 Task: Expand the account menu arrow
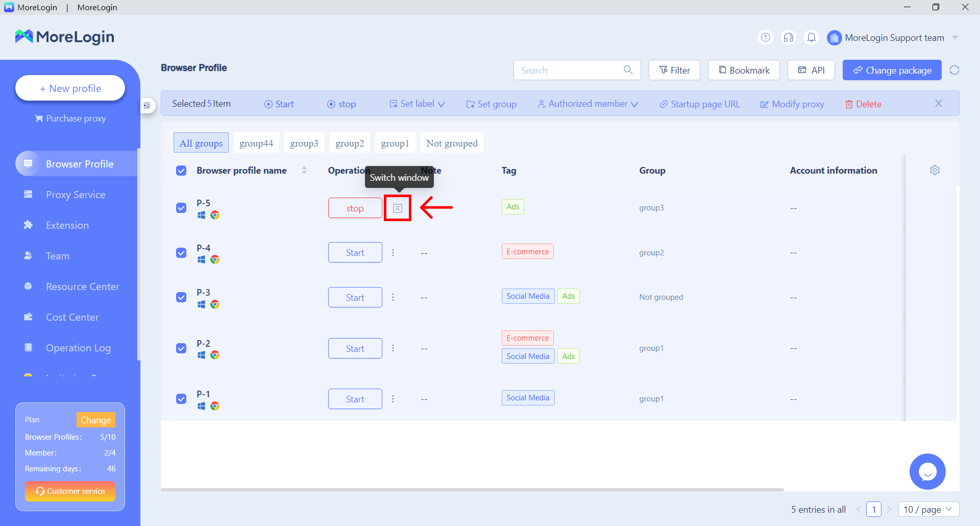(955, 38)
